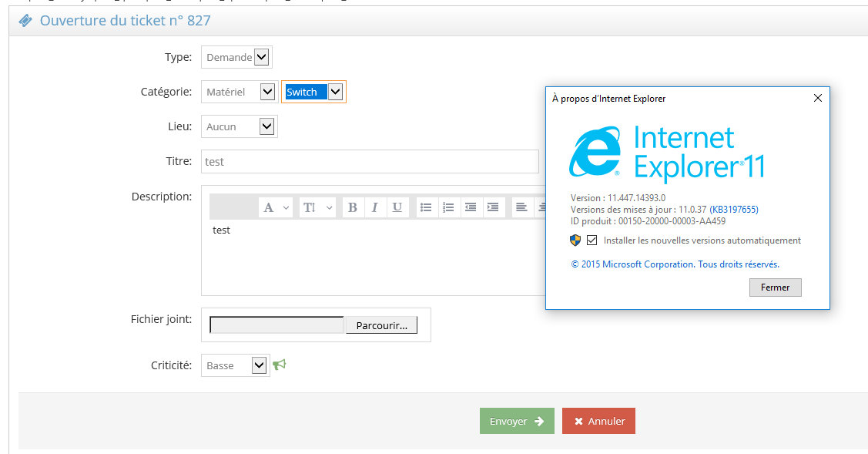Open the font family A tool
Screen dimensions: 868x454
click(276, 208)
